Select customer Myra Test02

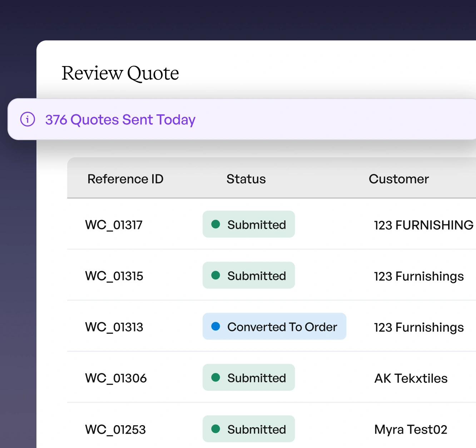[x=411, y=429]
